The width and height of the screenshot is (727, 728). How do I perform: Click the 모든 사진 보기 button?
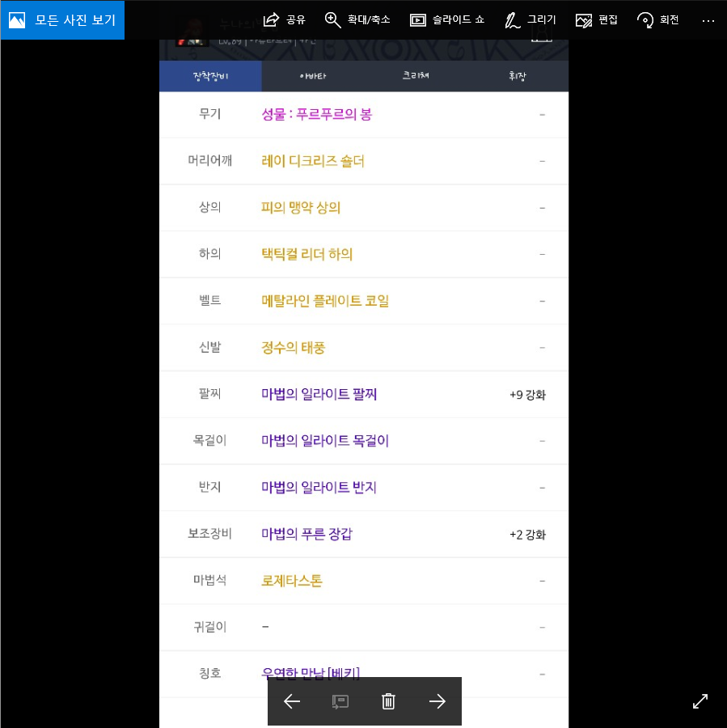(x=62, y=20)
